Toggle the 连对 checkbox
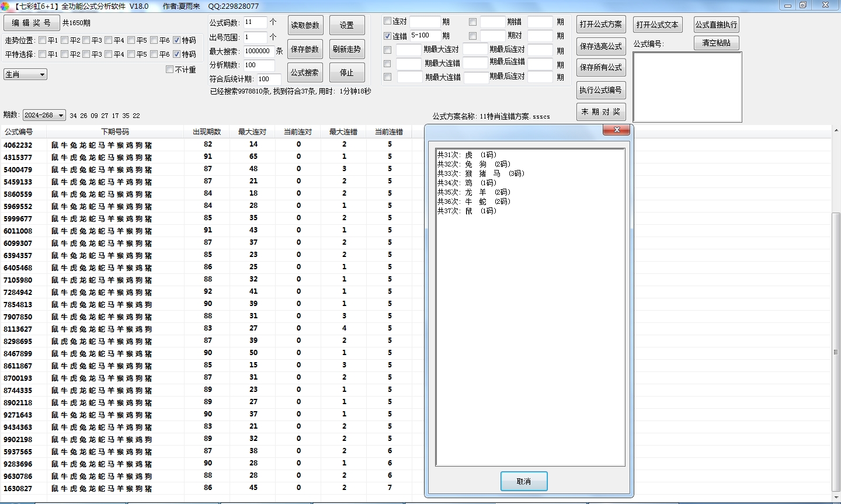 click(387, 21)
